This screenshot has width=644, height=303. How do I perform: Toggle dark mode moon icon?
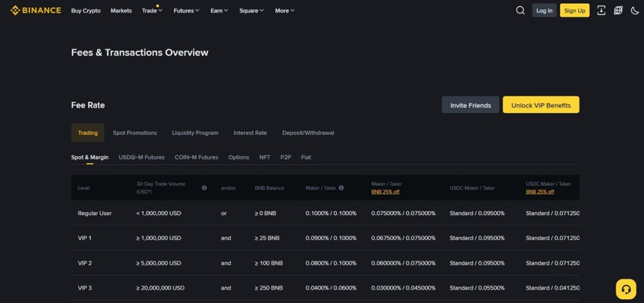pos(634,10)
